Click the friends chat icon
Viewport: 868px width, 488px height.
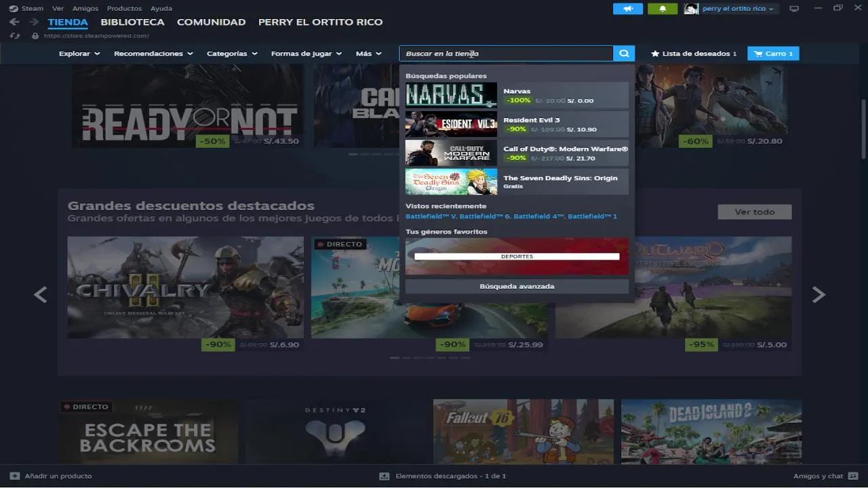tap(853, 476)
